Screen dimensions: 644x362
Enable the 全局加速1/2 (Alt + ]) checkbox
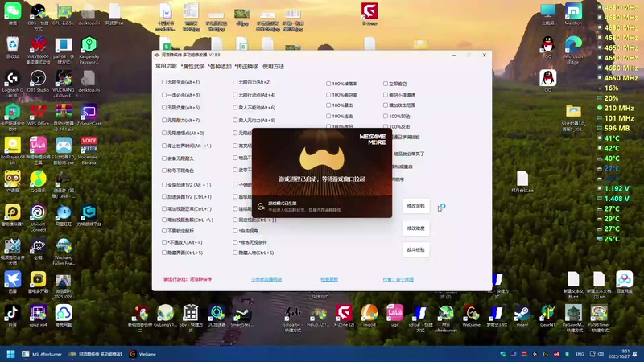(164, 185)
